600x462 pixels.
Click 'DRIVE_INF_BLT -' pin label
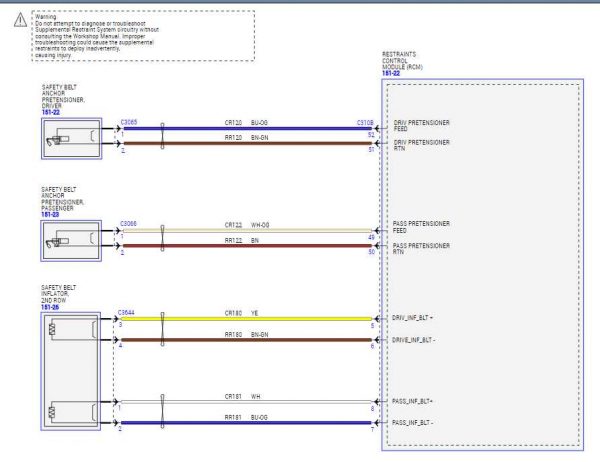coord(413,340)
